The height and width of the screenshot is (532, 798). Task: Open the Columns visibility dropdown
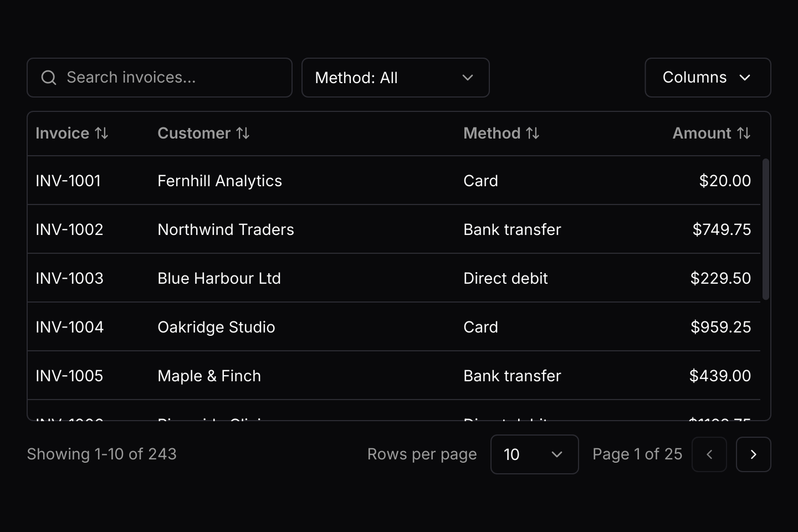coord(708,78)
